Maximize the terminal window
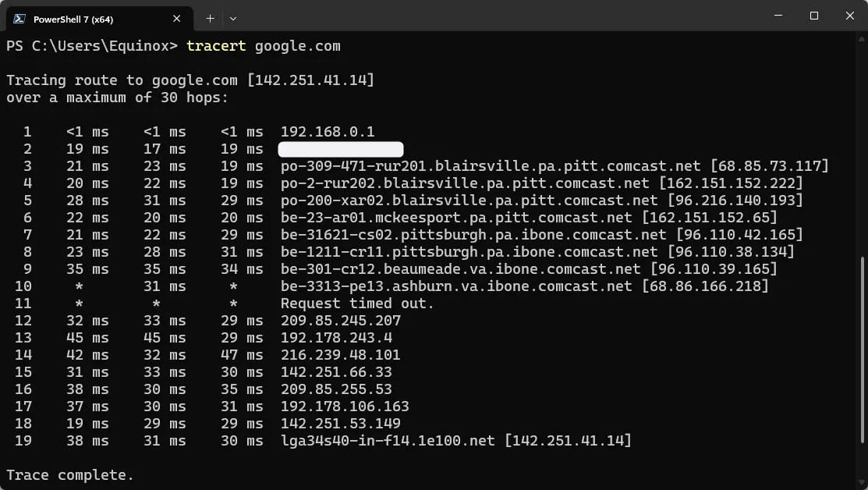 813,16
